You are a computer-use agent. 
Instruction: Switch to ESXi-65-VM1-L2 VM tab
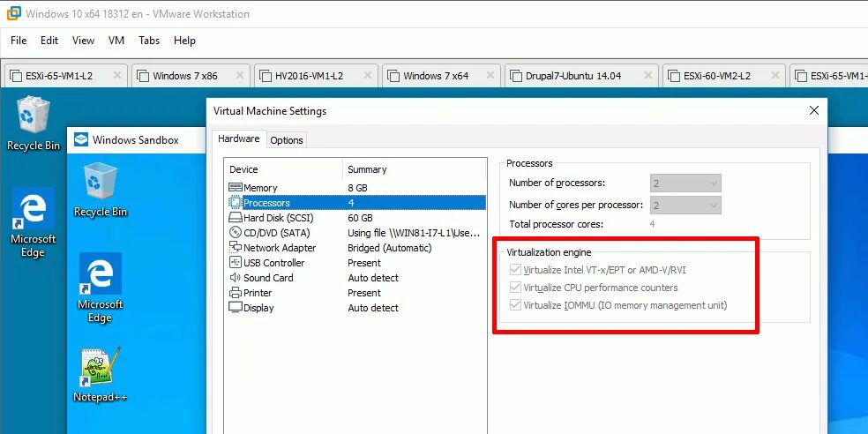65,76
